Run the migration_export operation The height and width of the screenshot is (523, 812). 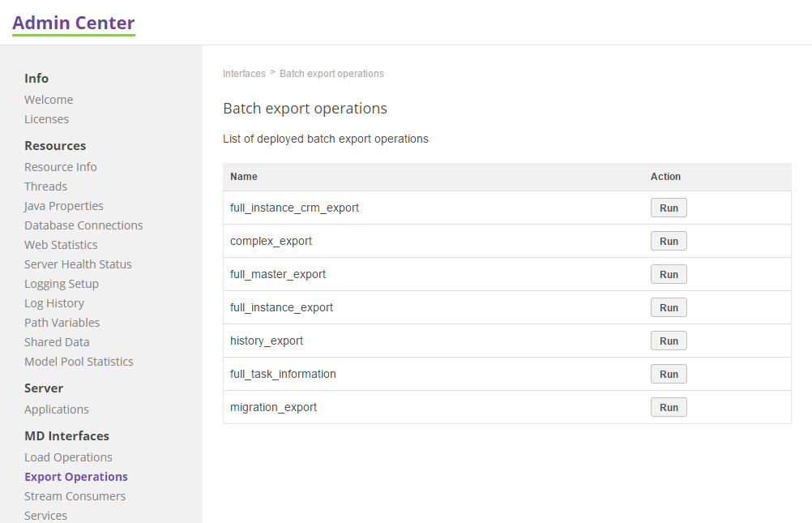(669, 406)
